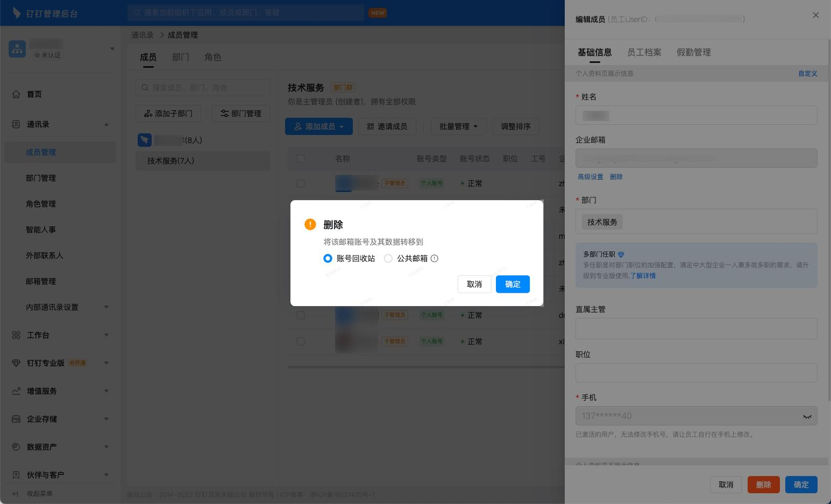
Task: Click the orange warning icon in 删除 dialog
Action: (310, 224)
